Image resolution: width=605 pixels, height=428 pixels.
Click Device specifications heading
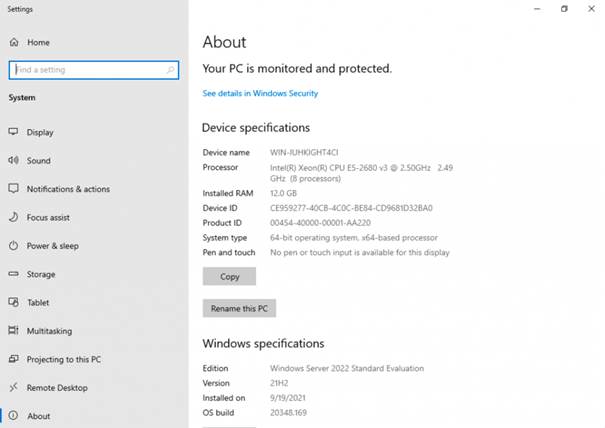click(256, 128)
